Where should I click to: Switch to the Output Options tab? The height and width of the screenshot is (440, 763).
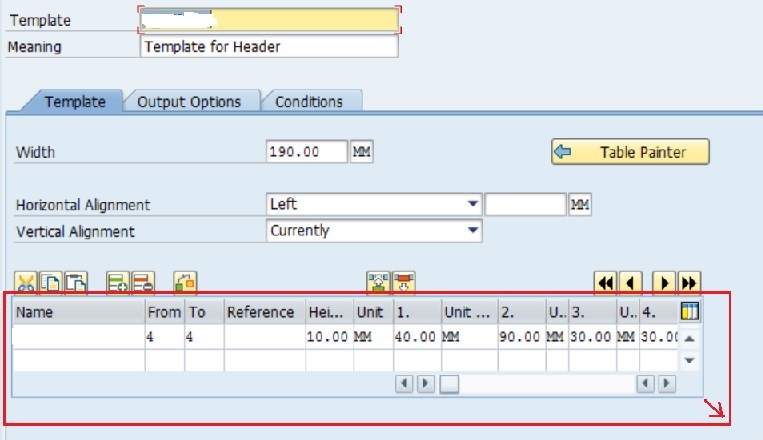point(189,102)
